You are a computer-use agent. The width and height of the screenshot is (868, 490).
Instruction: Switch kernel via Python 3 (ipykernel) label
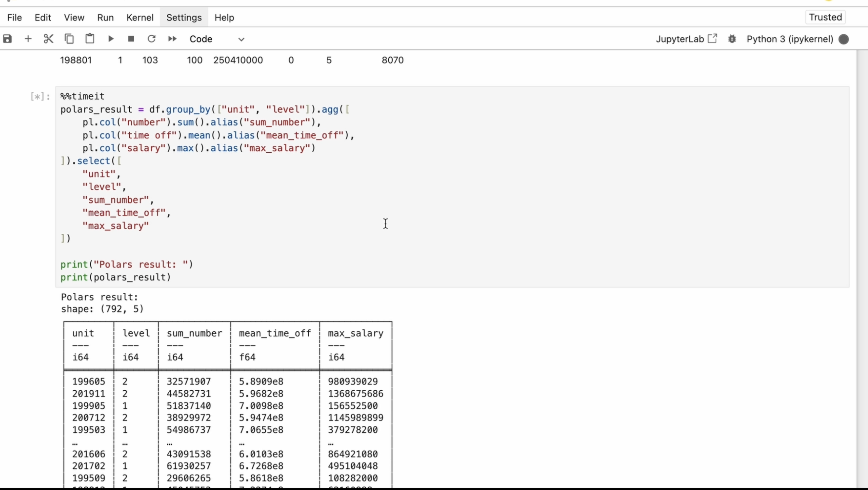point(790,39)
